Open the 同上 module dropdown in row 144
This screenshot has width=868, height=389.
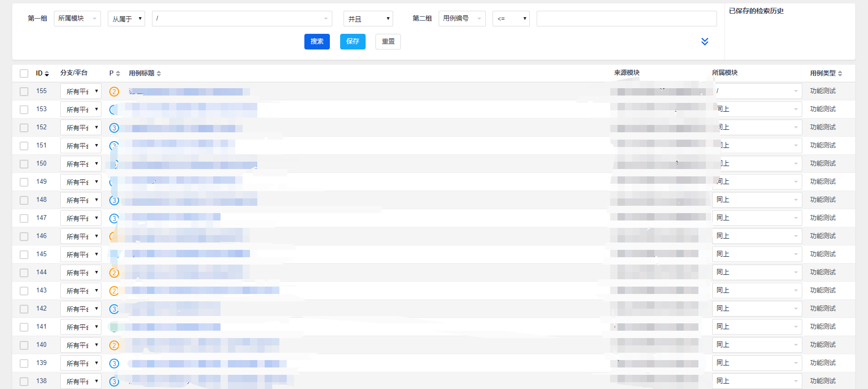757,273
